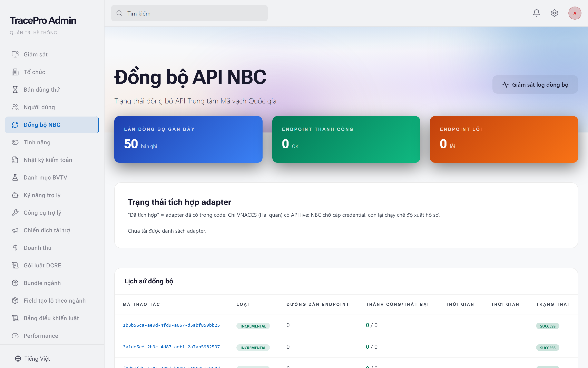
Task: Open sync record 3a1de5ef-2b9c link
Action: point(171,347)
